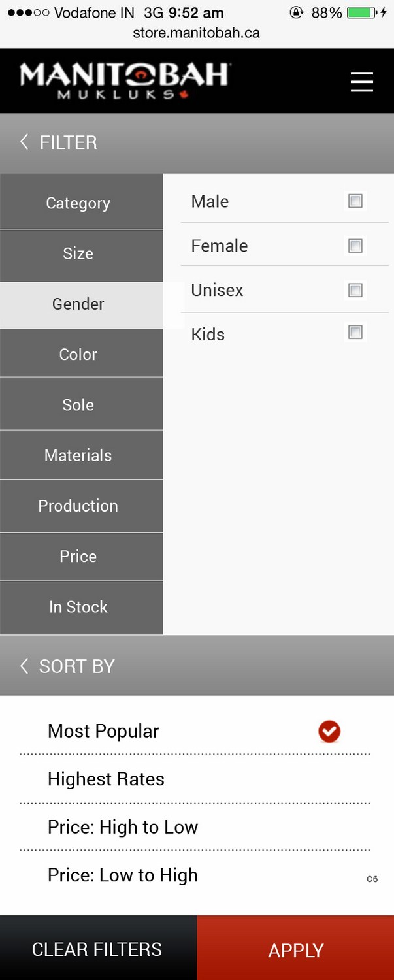This screenshot has width=394, height=980.
Task: Show the In Stock filter tab
Action: pyautogui.click(x=78, y=607)
